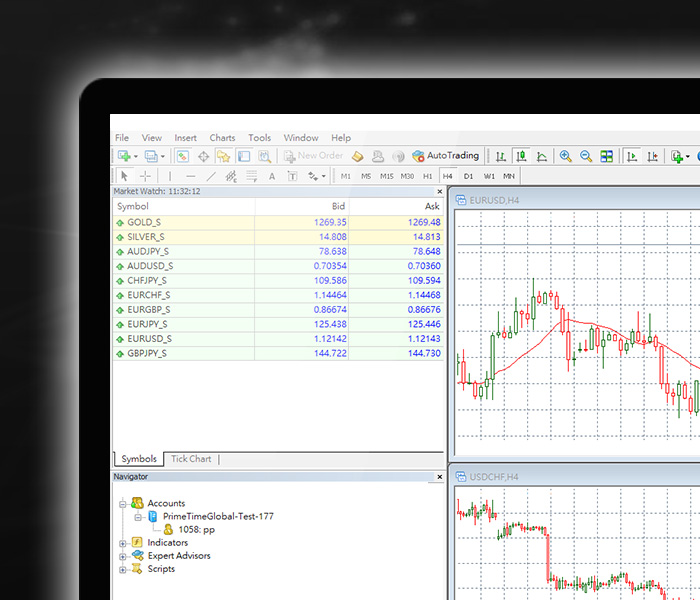
Task: Switch chart to D1 timeframe
Action: 468,176
